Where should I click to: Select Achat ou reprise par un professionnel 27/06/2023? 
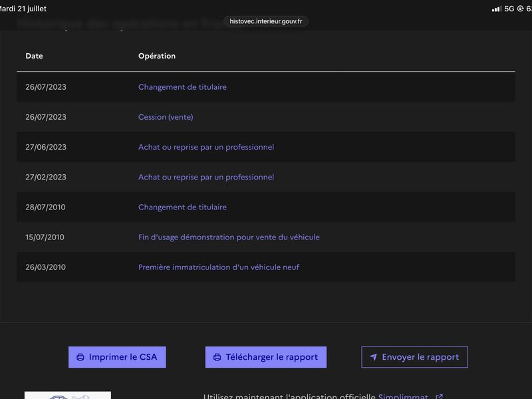[206, 147]
